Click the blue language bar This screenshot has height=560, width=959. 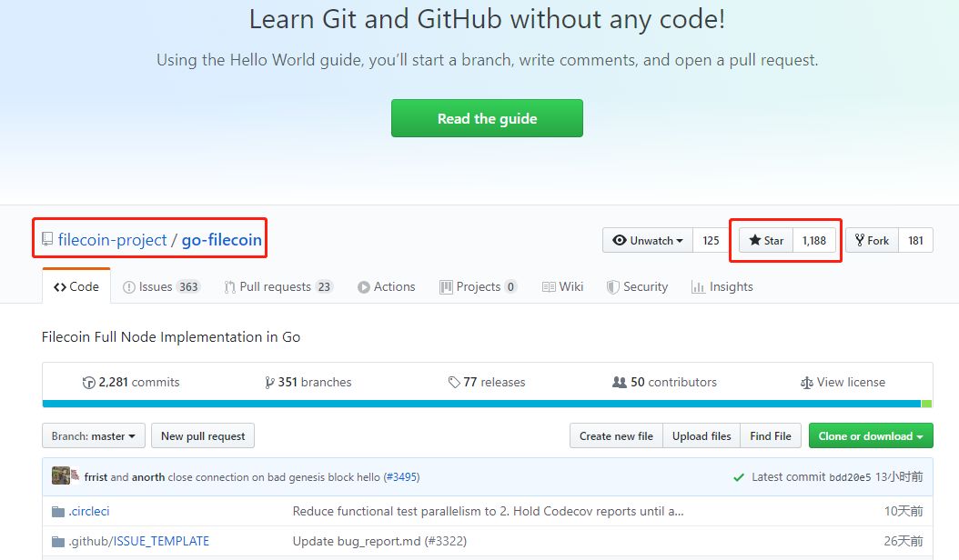tap(481, 404)
